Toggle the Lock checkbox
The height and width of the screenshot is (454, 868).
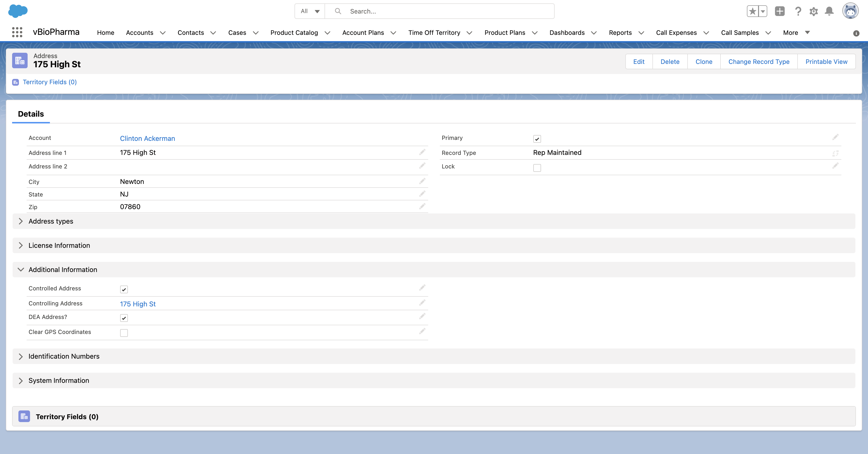point(537,168)
